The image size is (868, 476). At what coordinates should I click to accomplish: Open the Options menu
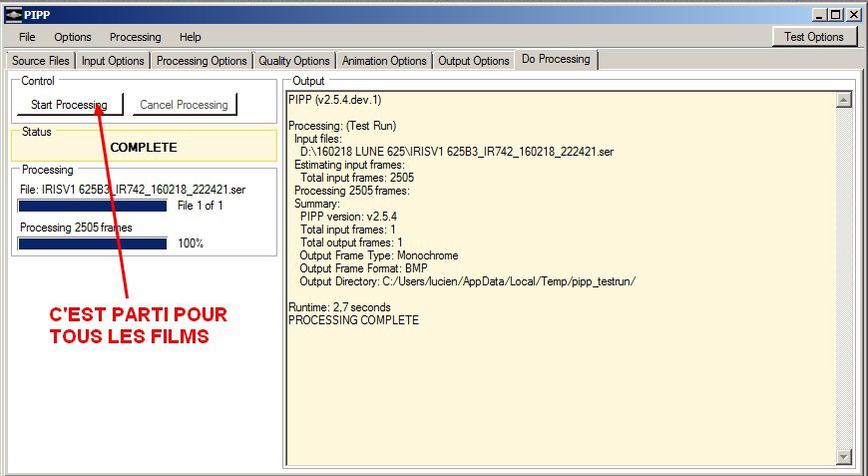[73, 37]
